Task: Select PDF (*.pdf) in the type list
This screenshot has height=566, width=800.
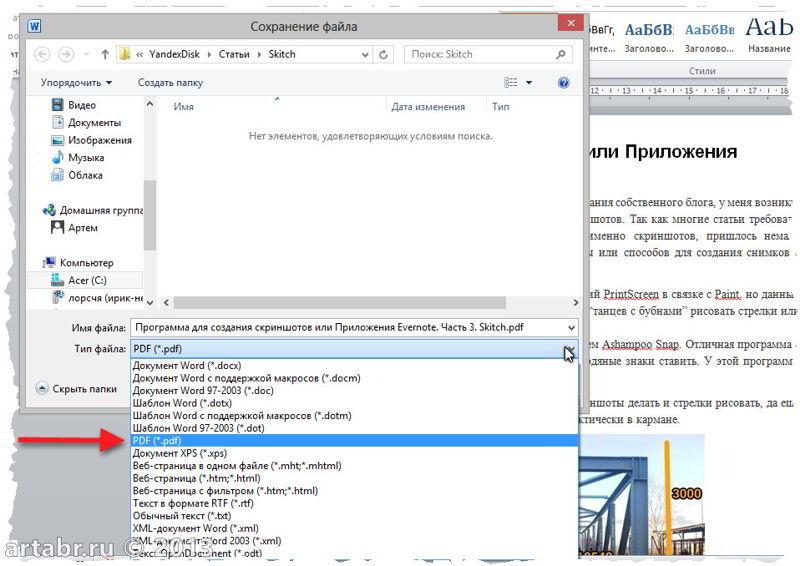Action: pos(354,440)
